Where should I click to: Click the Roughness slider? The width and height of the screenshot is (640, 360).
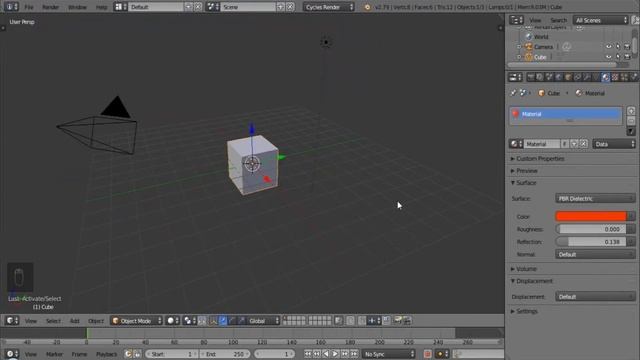pyautogui.click(x=591, y=229)
